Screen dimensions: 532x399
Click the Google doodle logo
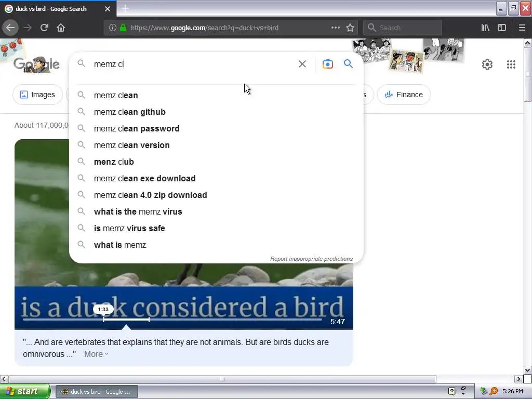point(37,64)
